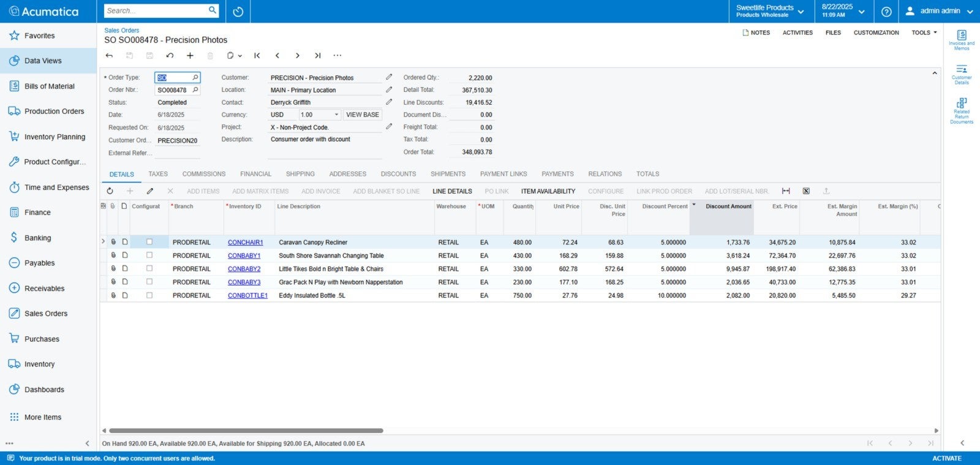
Task: Click the search magnifier icon
Action: click(213, 10)
